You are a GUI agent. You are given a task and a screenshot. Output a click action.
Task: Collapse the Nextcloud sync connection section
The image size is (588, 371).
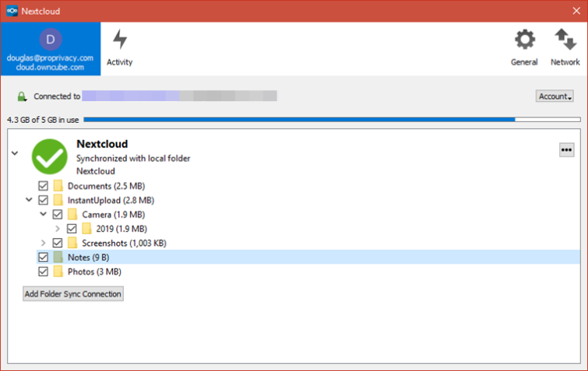click(x=15, y=153)
